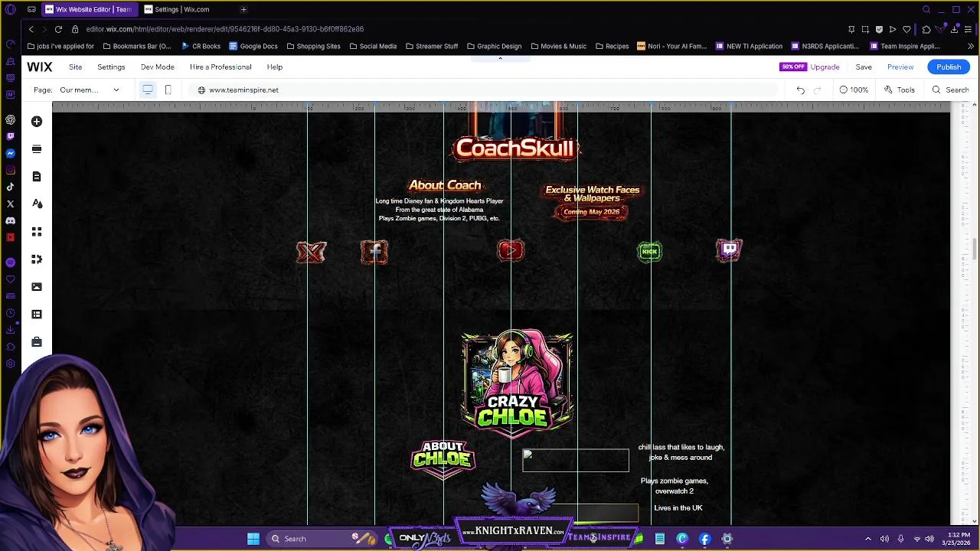The width and height of the screenshot is (980, 551).
Task: Select the About Chloe logo graphic
Action: (x=443, y=458)
